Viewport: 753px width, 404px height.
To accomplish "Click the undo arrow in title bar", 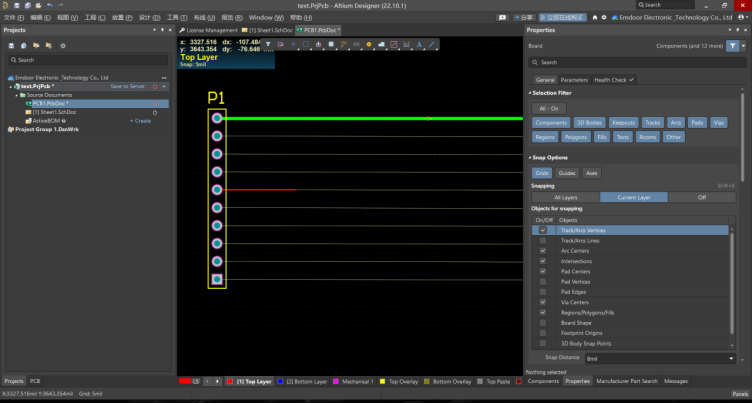I will pyautogui.click(x=49, y=5).
